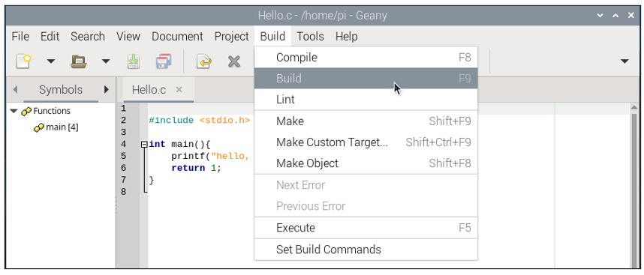The height and width of the screenshot is (275, 644).
Task: Select the Hello.c document tab
Action: coord(149,90)
